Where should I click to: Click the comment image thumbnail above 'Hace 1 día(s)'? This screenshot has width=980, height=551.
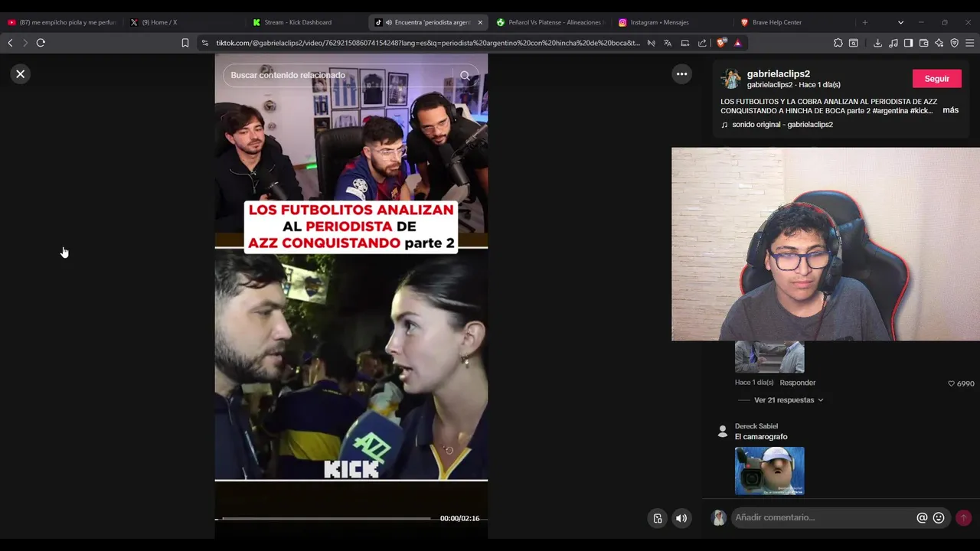769,357
